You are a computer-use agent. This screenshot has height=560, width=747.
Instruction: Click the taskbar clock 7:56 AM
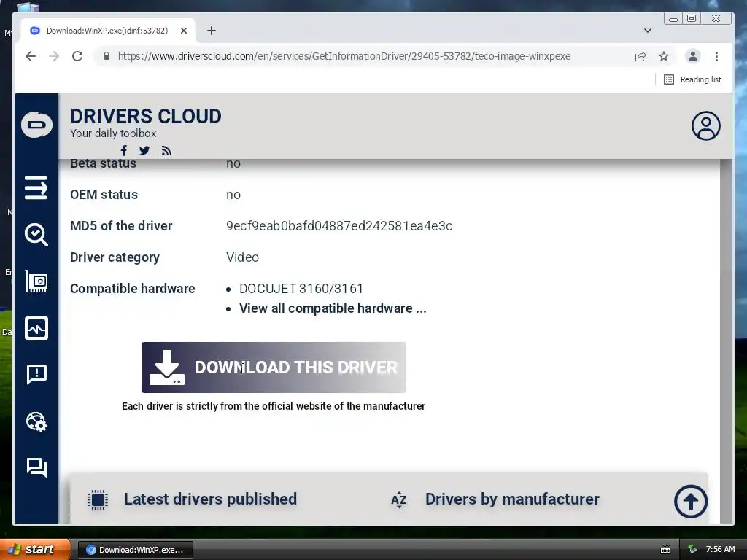click(x=720, y=549)
